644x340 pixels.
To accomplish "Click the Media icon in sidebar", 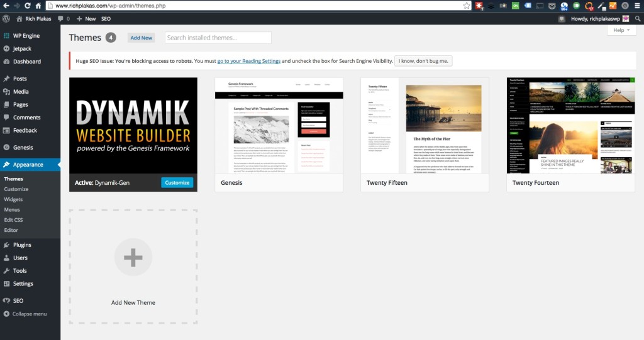I will point(6,92).
